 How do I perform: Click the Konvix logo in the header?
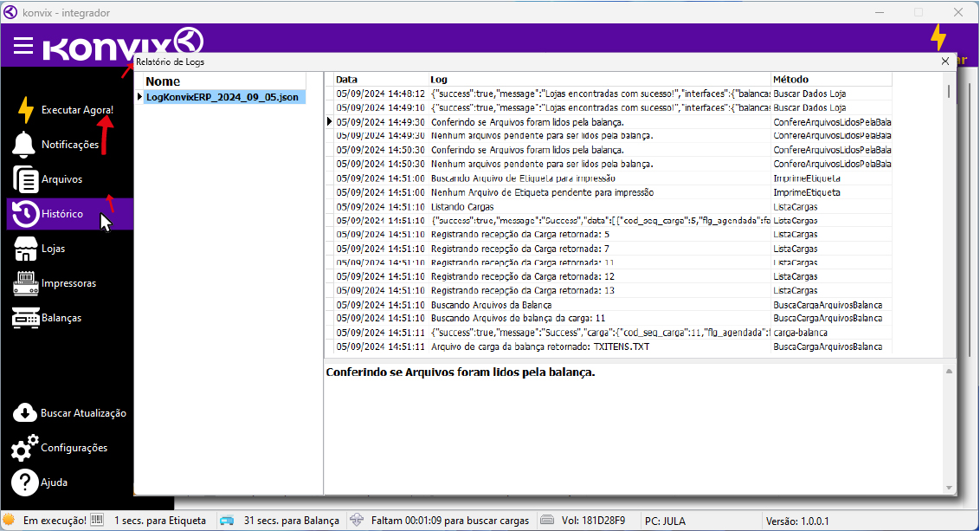[x=123, y=44]
